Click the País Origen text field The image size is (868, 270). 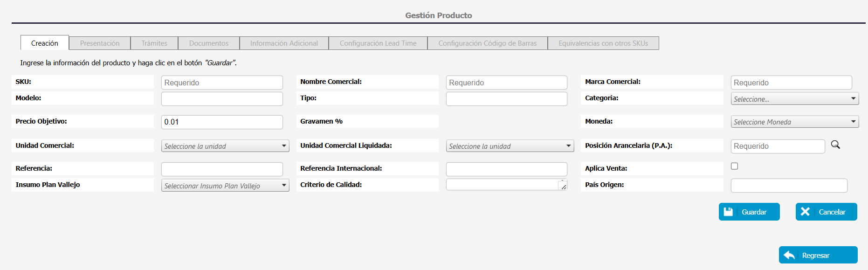pos(789,186)
